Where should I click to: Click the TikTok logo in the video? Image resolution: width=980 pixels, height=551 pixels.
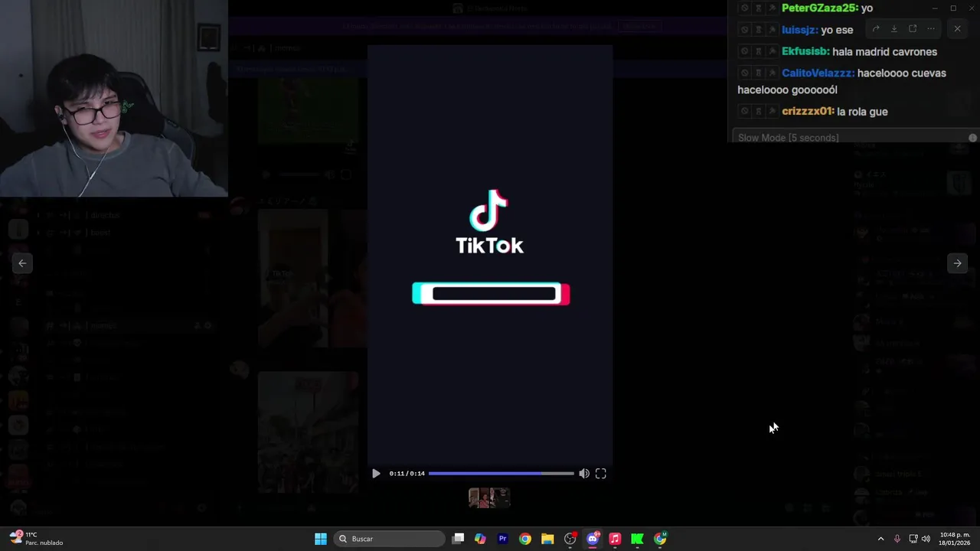490,222
